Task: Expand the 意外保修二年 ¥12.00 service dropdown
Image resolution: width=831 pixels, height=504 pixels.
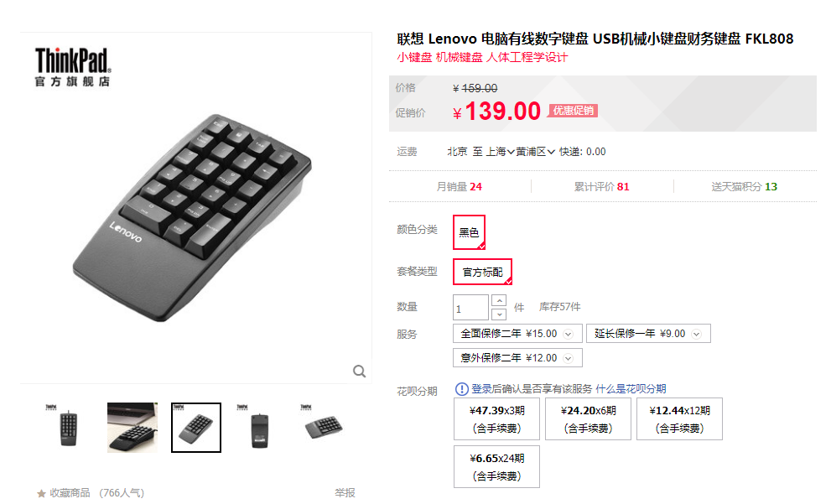Action: coord(517,358)
